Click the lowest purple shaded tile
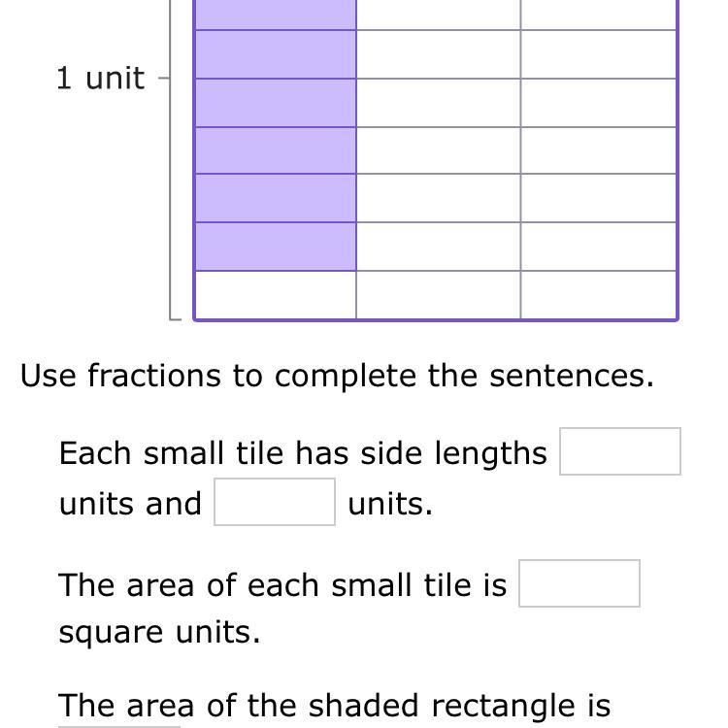This screenshot has width=728, height=728. click(x=275, y=247)
